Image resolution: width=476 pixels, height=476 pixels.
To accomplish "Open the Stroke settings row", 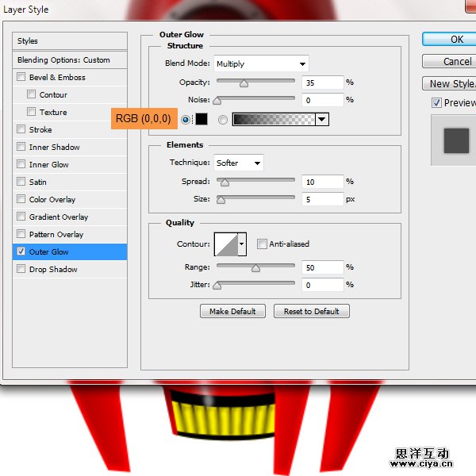I will click(x=70, y=129).
